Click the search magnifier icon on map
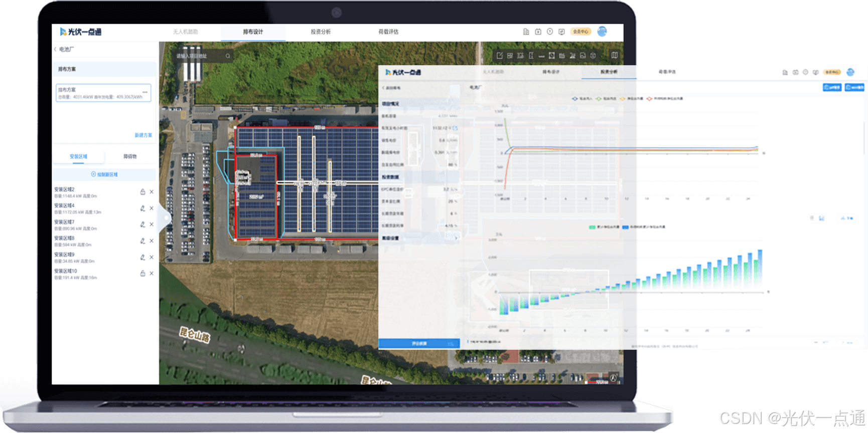The height and width of the screenshot is (433, 868). click(x=228, y=56)
